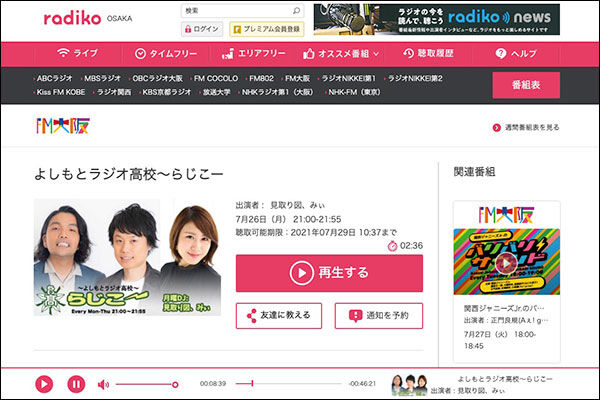Click play in the bottom player bar
600x400 pixels.
pyautogui.click(x=44, y=384)
